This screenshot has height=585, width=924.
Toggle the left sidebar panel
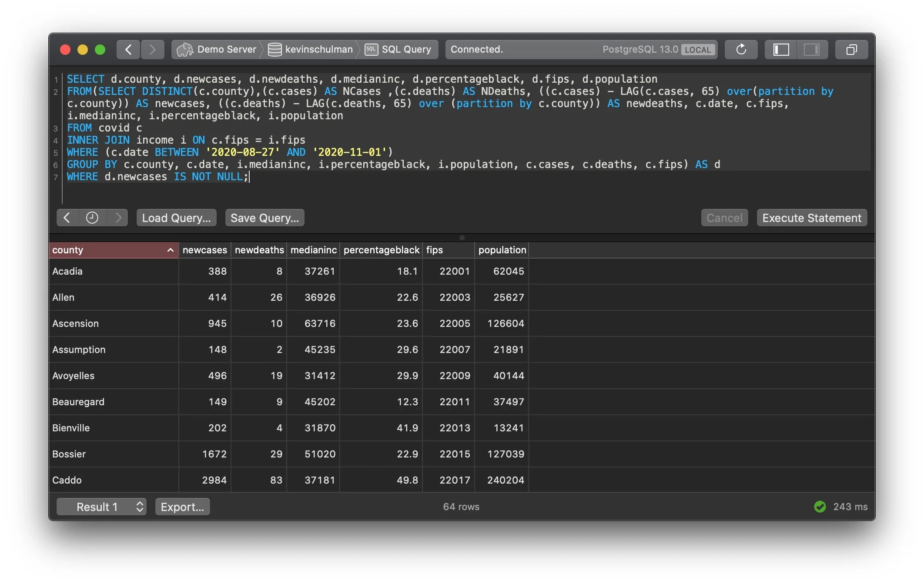[781, 50]
